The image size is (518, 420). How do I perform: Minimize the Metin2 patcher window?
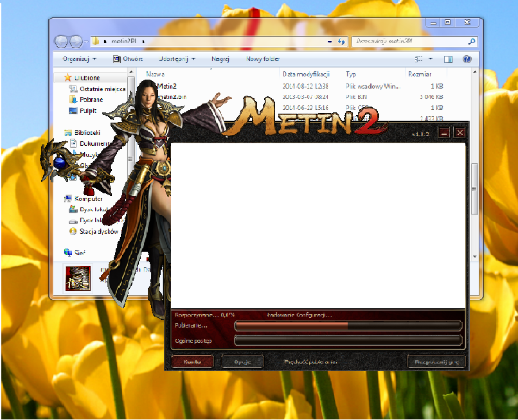click(x=443, y=132)
